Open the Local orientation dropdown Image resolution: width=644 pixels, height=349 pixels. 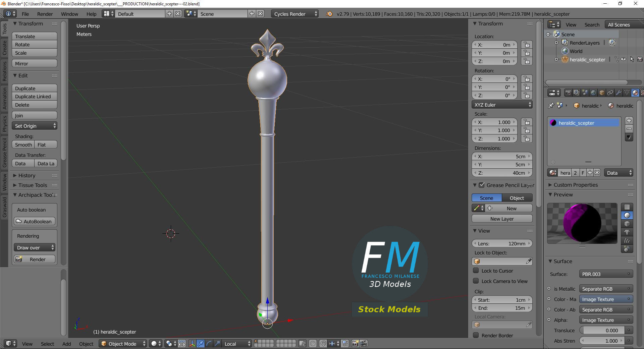point(237,344)
